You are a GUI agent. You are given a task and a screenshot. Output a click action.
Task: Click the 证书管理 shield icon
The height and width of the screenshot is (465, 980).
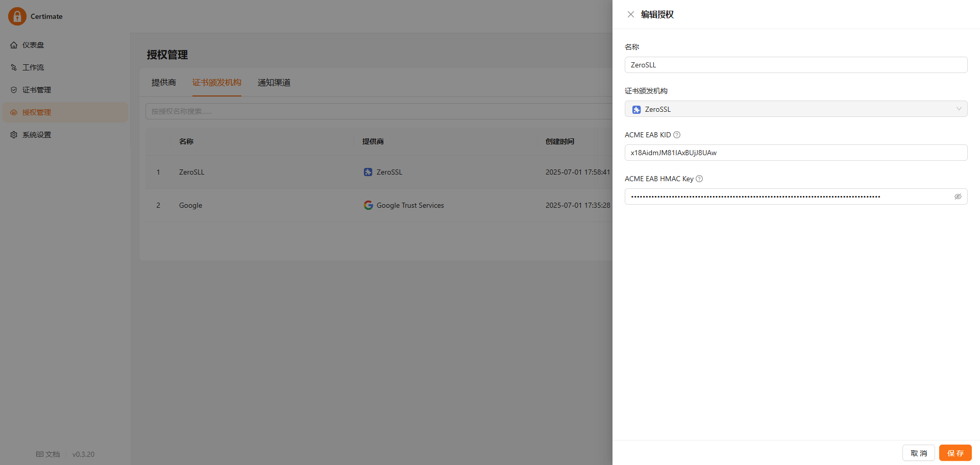click(x=14, y=90)
